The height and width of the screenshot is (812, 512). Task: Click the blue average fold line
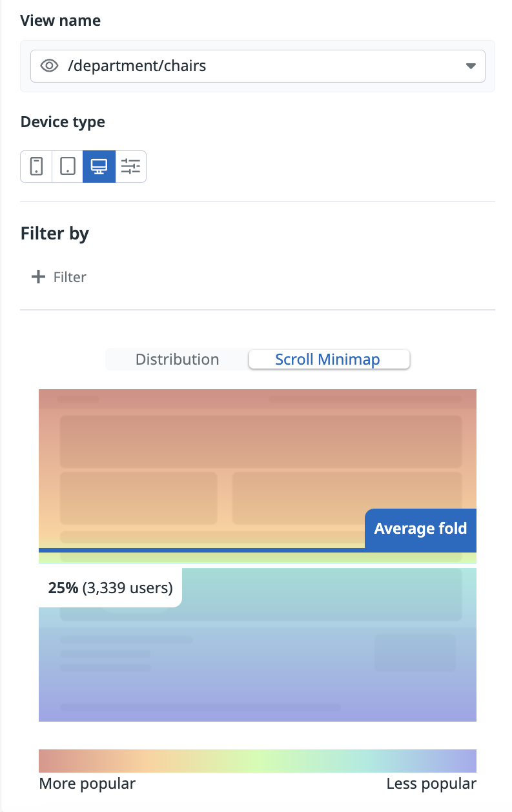click(194, 550)
